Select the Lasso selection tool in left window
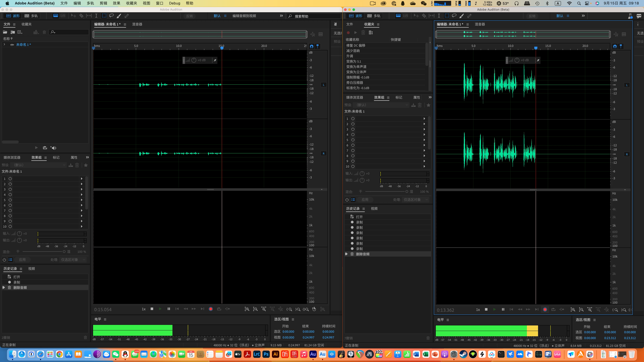Screen dimensions: 644x362 (112, 16)
